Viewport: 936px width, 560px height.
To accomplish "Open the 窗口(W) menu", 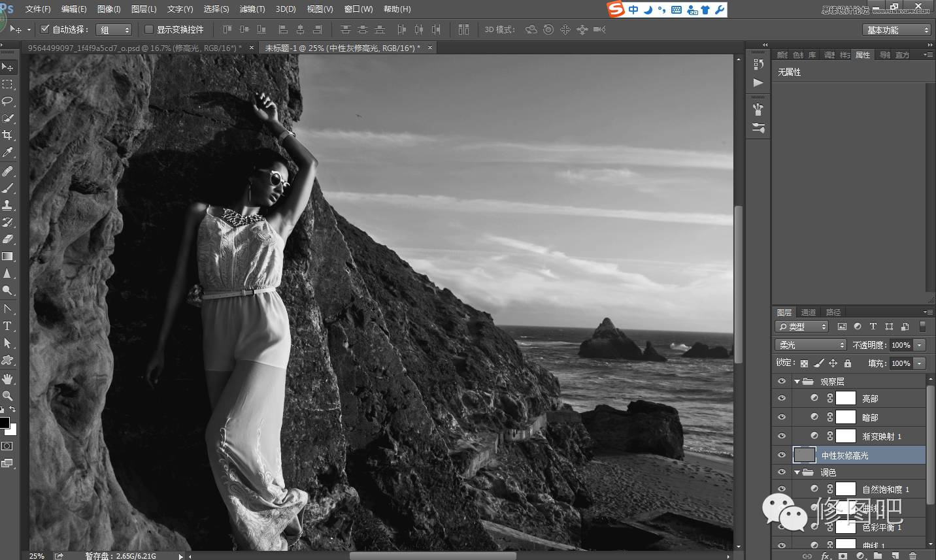I will [x=358, y=9].
